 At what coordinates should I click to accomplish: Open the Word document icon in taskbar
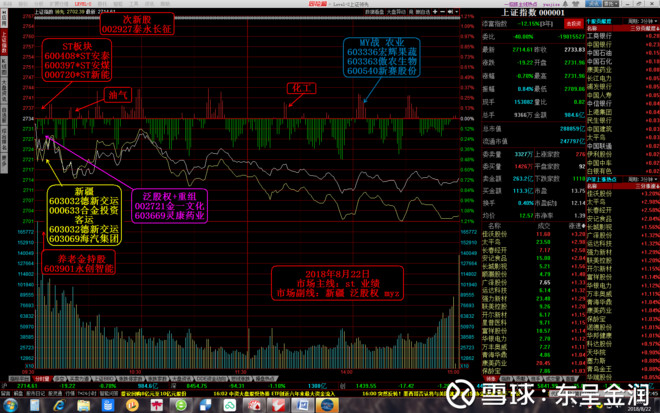302,406
